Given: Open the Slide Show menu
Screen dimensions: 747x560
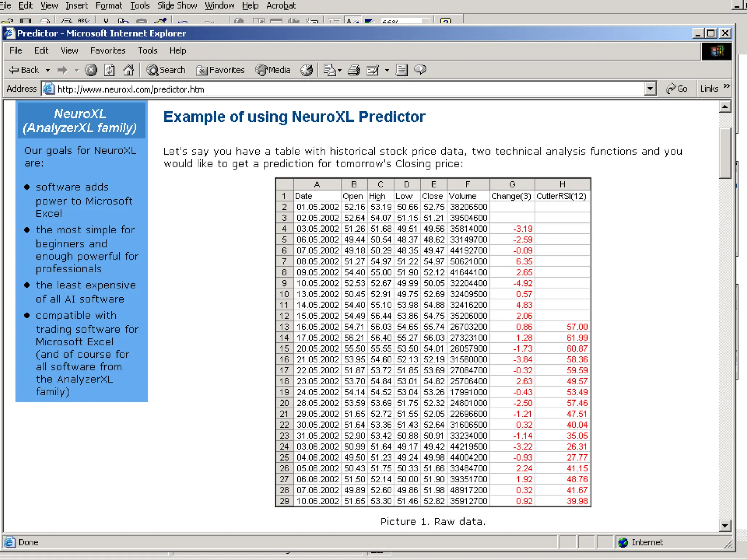Looking at the screenshot, I should point(177,5).
